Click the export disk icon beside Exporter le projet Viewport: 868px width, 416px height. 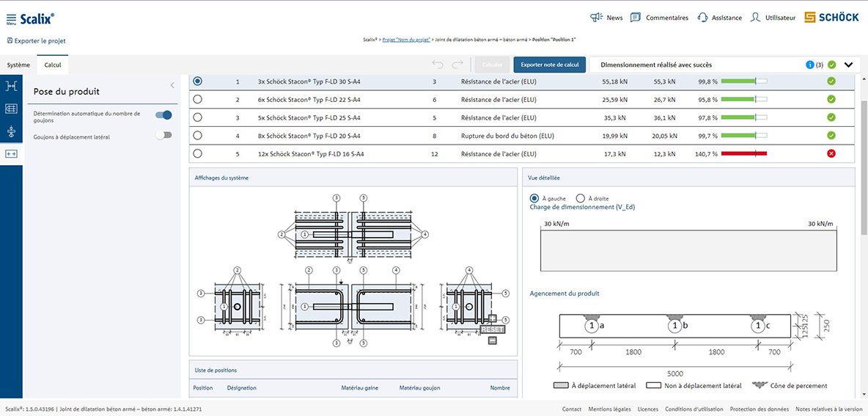10,40
